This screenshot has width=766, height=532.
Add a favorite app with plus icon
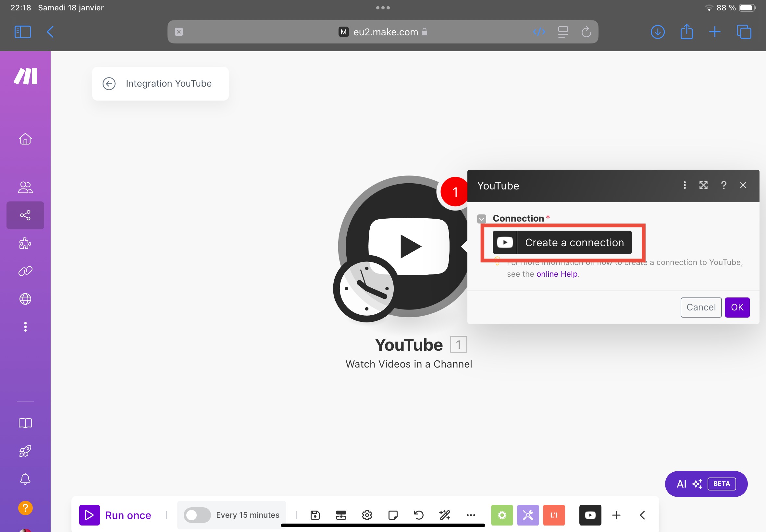[616, 515]
